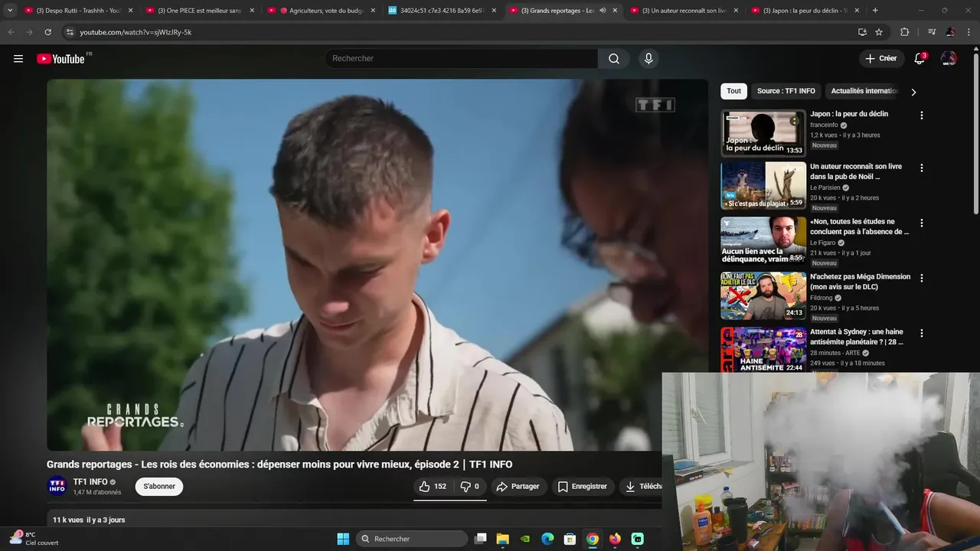Image resolution: width=980 pixels, height=551 pixels.
Task: View site information icon in address bar
Action: tap(69, 32)
